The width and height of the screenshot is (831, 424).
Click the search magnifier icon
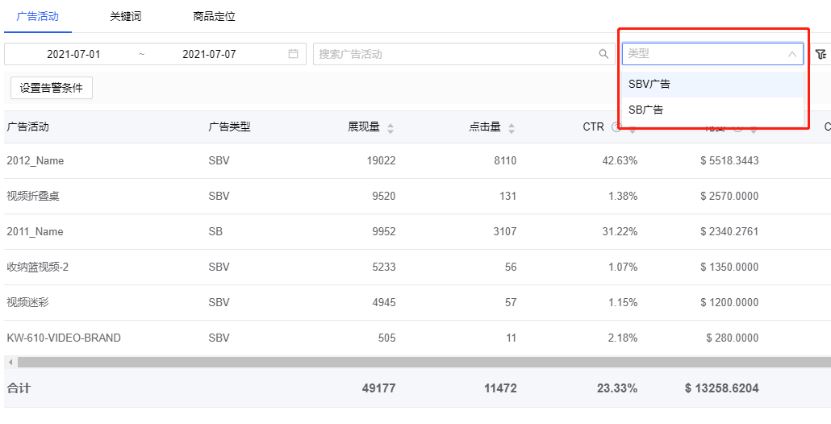point(603,54)
